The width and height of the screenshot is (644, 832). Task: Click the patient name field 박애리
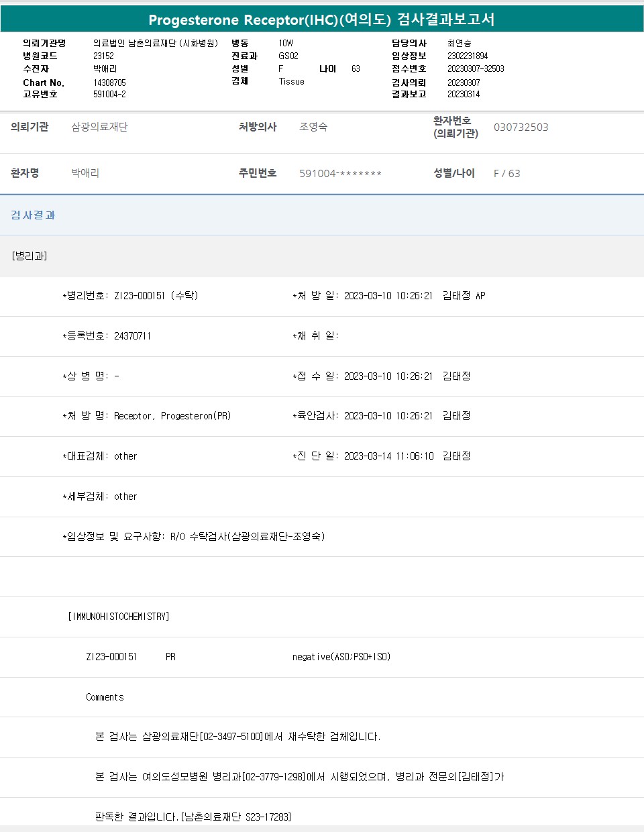(85, 173)
